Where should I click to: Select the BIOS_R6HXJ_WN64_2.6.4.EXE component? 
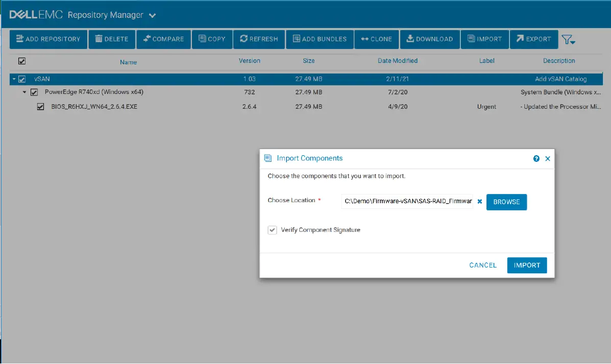[94, 107]
